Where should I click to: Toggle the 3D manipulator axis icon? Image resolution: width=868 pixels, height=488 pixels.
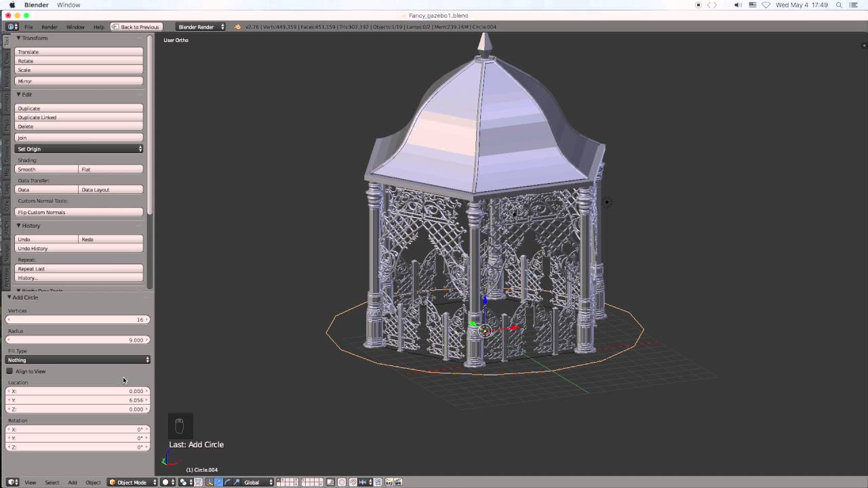pyautogui.click(x=210, y=482)
